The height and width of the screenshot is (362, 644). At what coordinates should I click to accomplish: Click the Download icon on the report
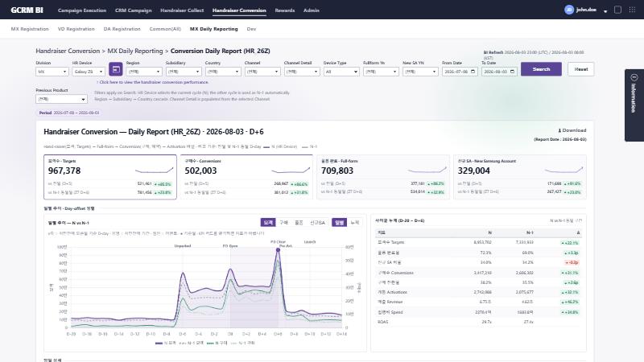[559, 130]
